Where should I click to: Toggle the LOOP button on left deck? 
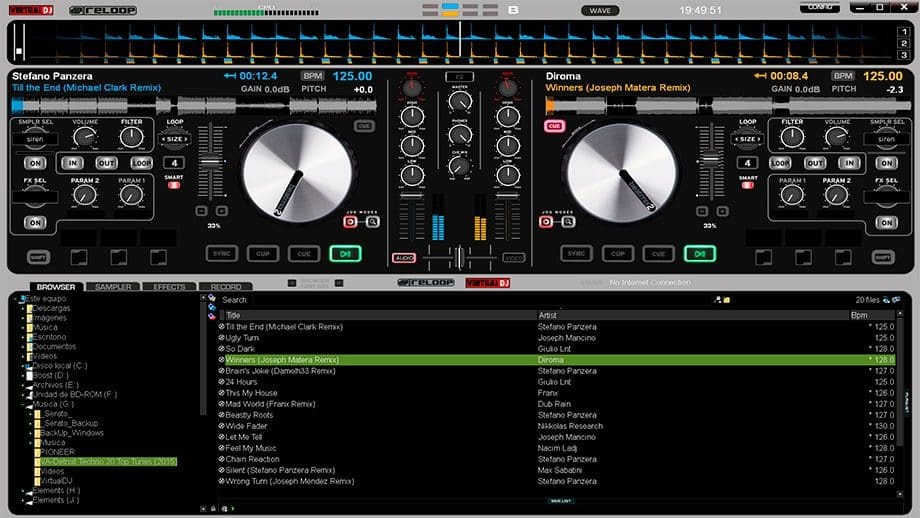coord(141,163)
